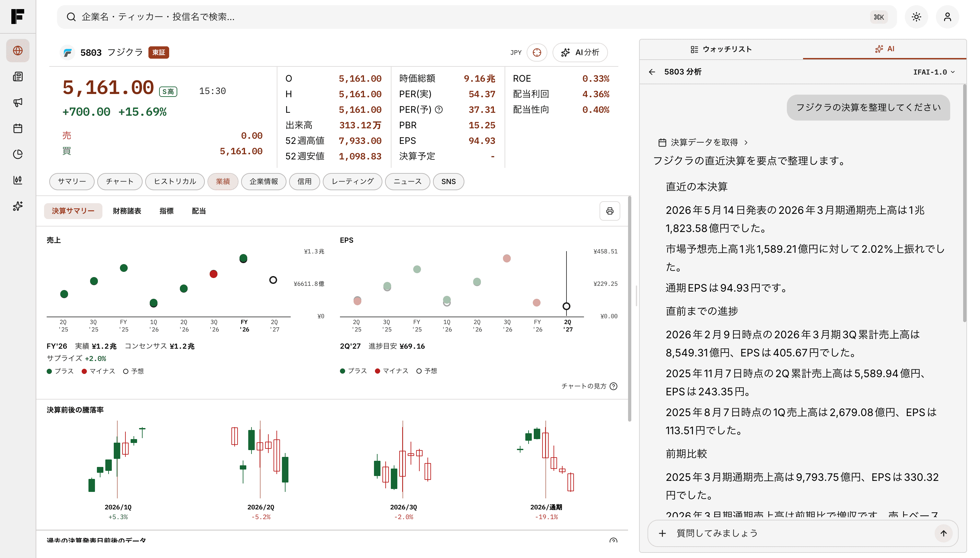Select the チャート tab pill

click(x=120, y=182)
